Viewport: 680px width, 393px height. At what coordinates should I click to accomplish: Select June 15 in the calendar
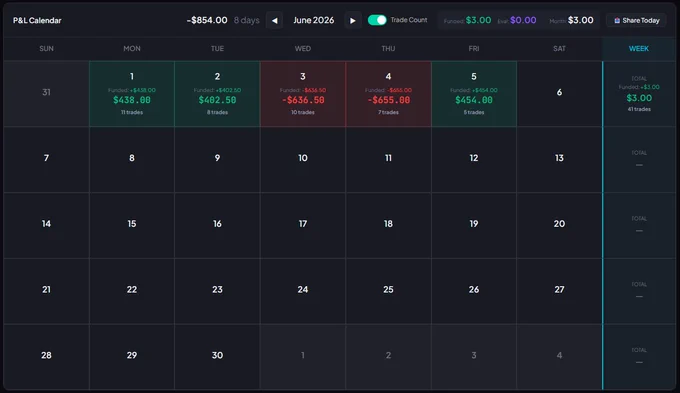point(132,226)
